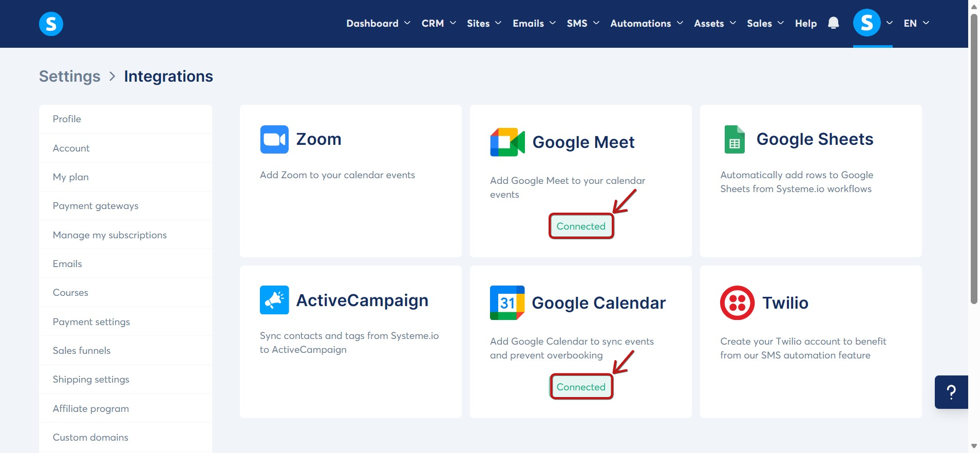Click the chevron beside the profile avatar
Screen dimensions: 980x453
click(889, 23)
